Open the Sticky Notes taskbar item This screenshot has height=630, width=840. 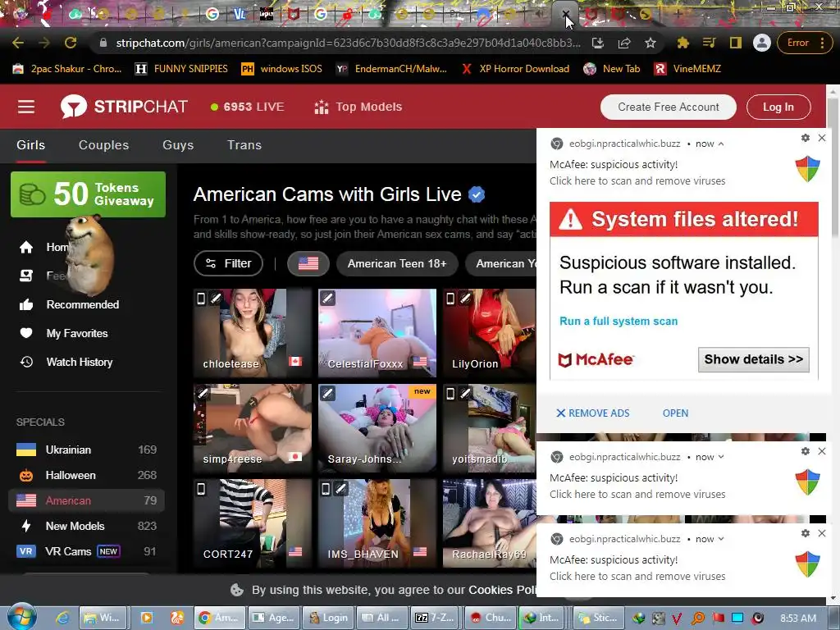tap(598, 618)
